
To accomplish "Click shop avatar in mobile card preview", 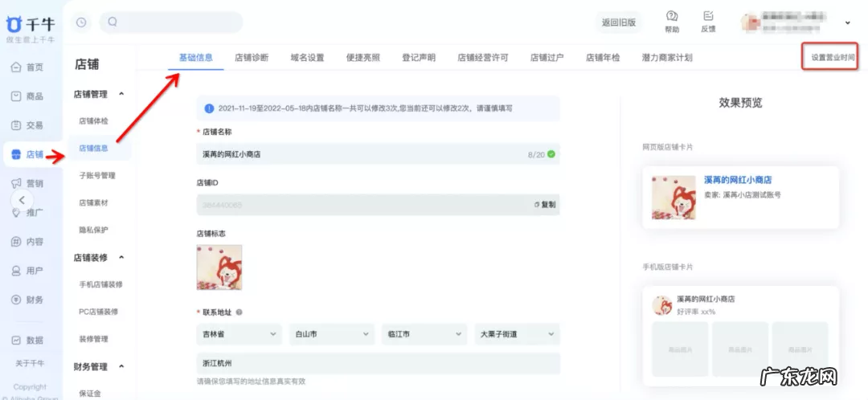I will (x=662, y=305).
